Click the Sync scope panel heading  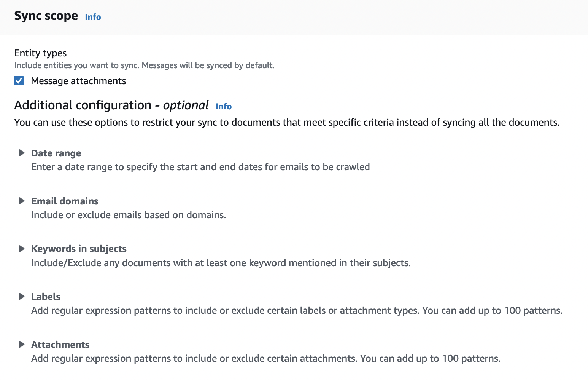[46, 16]
